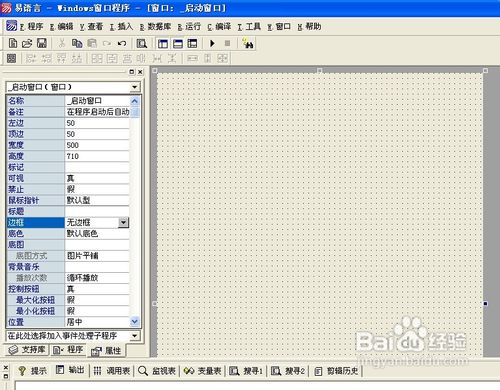Open the 插入 menu
500x390 pixels.
pos(122,26)
